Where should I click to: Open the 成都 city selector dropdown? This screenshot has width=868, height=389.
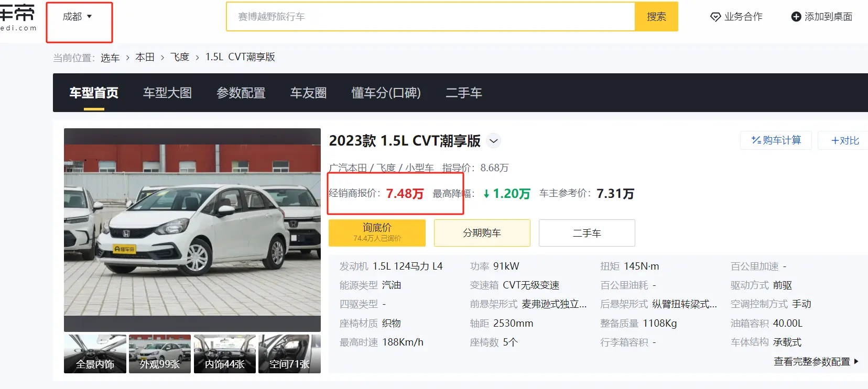coord(77,17)
